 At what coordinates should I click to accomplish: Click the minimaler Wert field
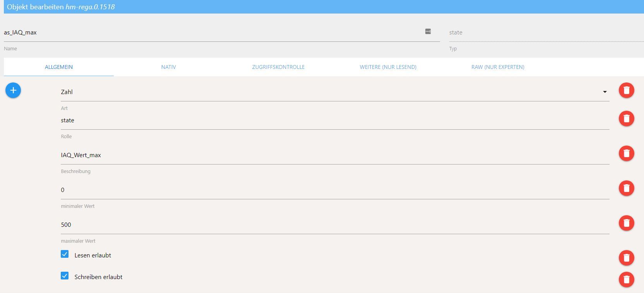coord(335,190)
